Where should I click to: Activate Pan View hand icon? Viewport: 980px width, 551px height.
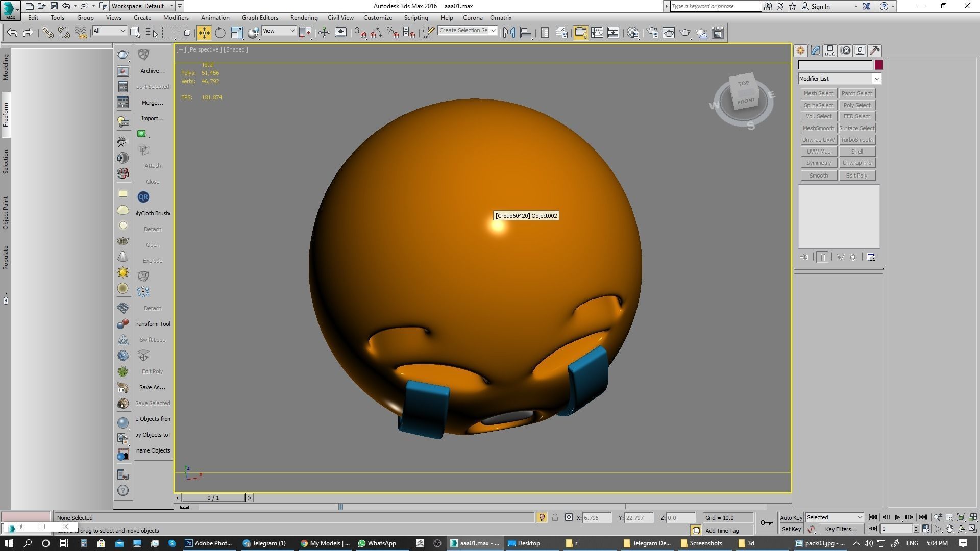pyautogui.click(x=949, y=529)
